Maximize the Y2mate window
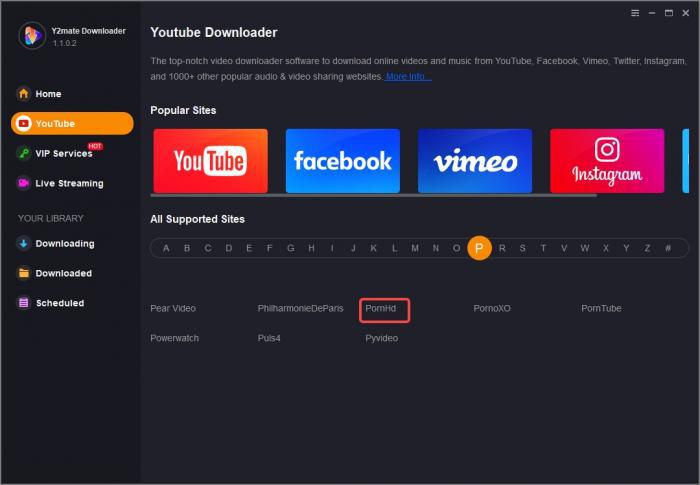The width and height of the screenshot is (700, 485). [x=669, y=13]
